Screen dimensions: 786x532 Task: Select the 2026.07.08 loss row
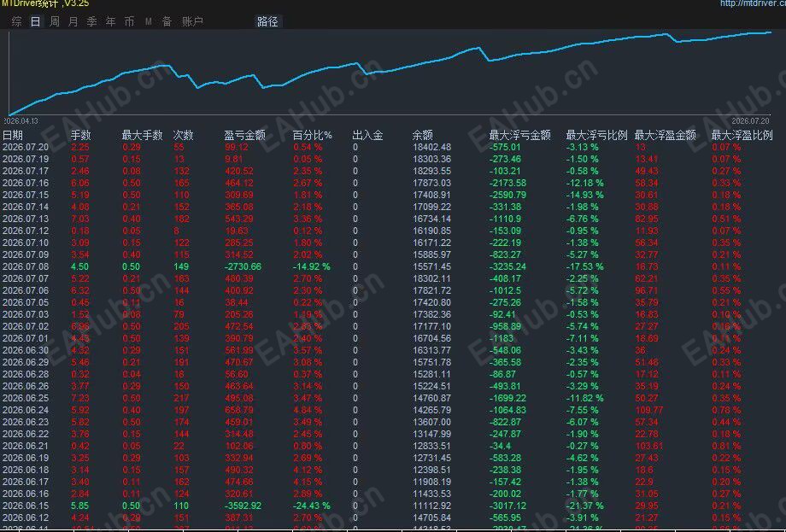click(x=393, y=266)
